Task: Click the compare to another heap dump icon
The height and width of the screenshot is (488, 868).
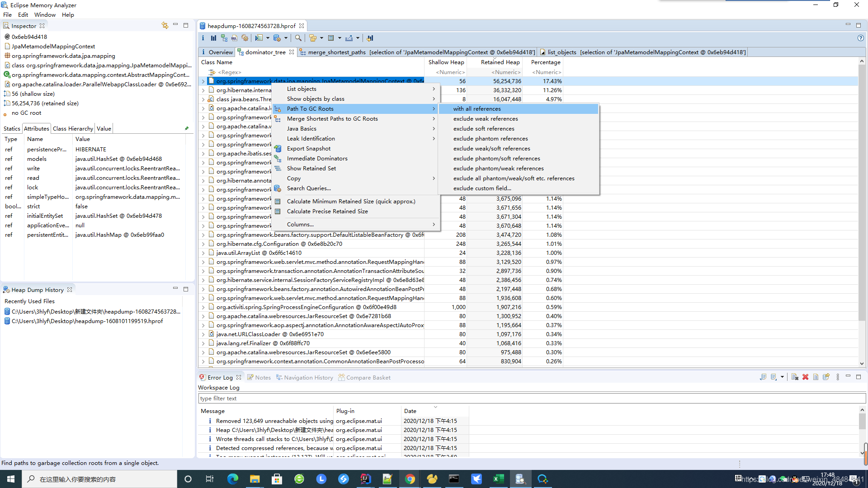Action: click(x=370, y=38)
